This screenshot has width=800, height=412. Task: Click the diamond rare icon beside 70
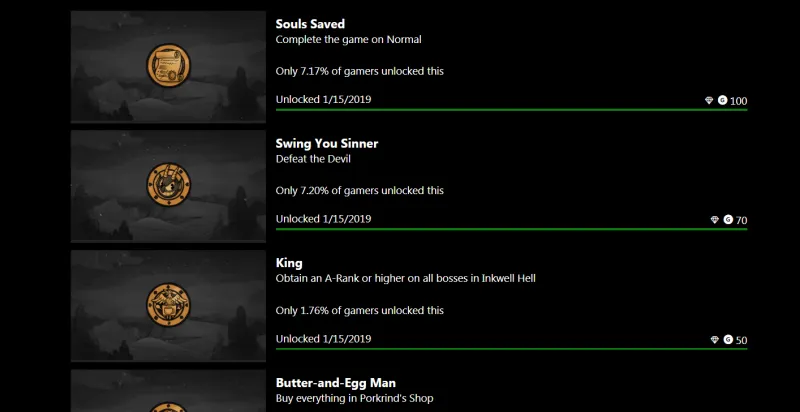point(714,220)
